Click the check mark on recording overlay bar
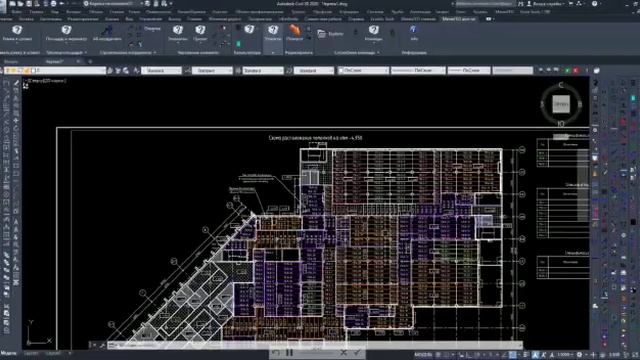Viewport: 640px width, 360px height. coord(357,352)
